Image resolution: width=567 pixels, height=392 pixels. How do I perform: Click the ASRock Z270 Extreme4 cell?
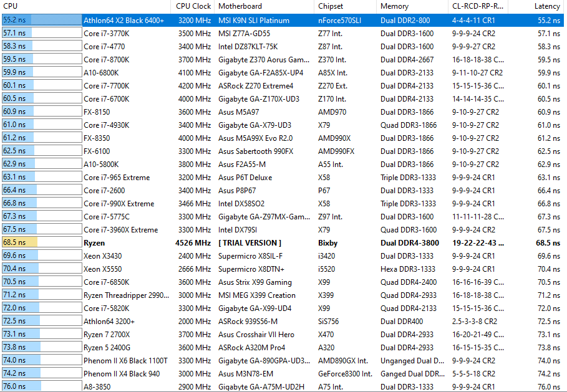coord(256,86)
